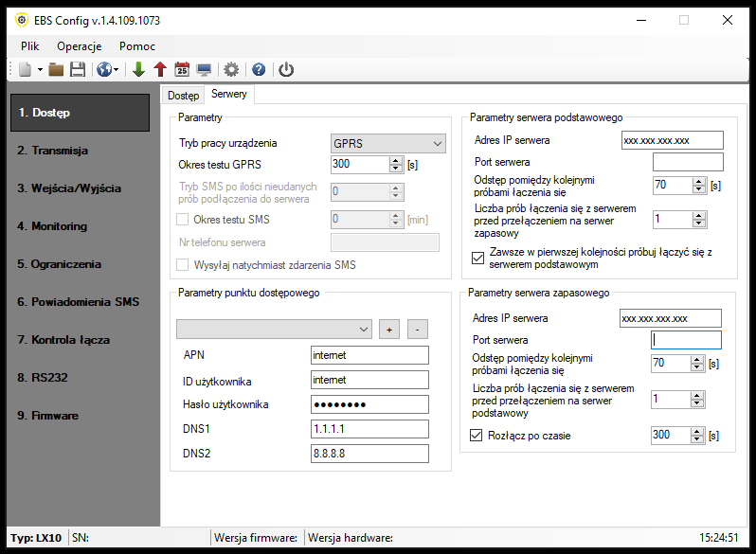Open the Operacje menu
Screen dimensions: 756x554
pos(80,45)
